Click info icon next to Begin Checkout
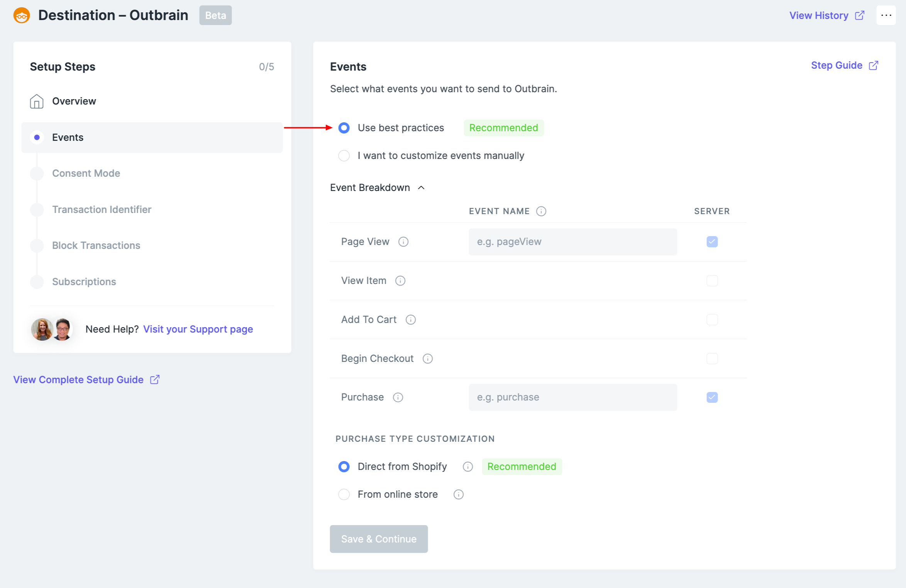 tap(427, 359)
